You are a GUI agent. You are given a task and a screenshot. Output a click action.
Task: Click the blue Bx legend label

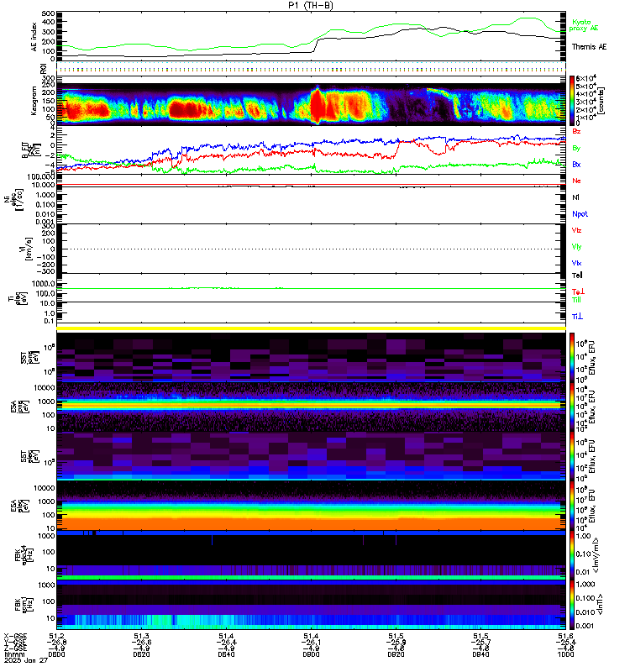pos(576,164)
